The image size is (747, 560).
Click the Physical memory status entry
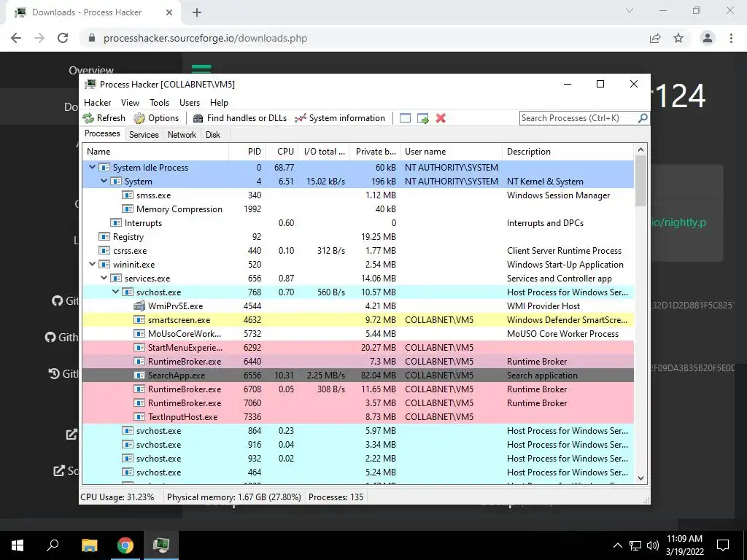click(234, 497)
